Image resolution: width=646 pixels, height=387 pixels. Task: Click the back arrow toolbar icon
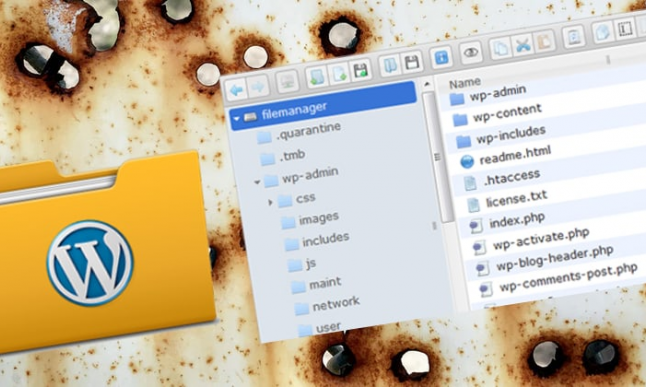click(236, 89)
